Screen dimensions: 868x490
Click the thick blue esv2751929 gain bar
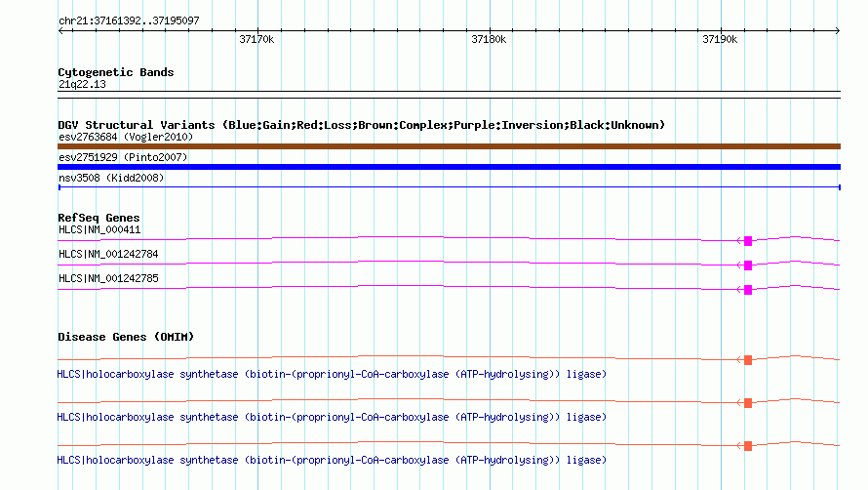pos(449,167)
